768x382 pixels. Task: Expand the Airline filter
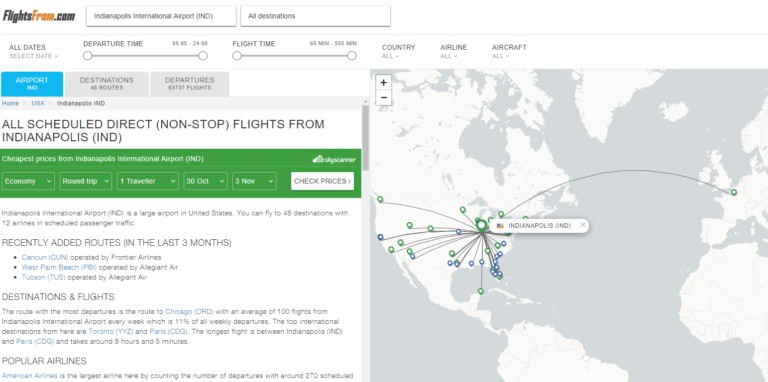coord(453,51)
